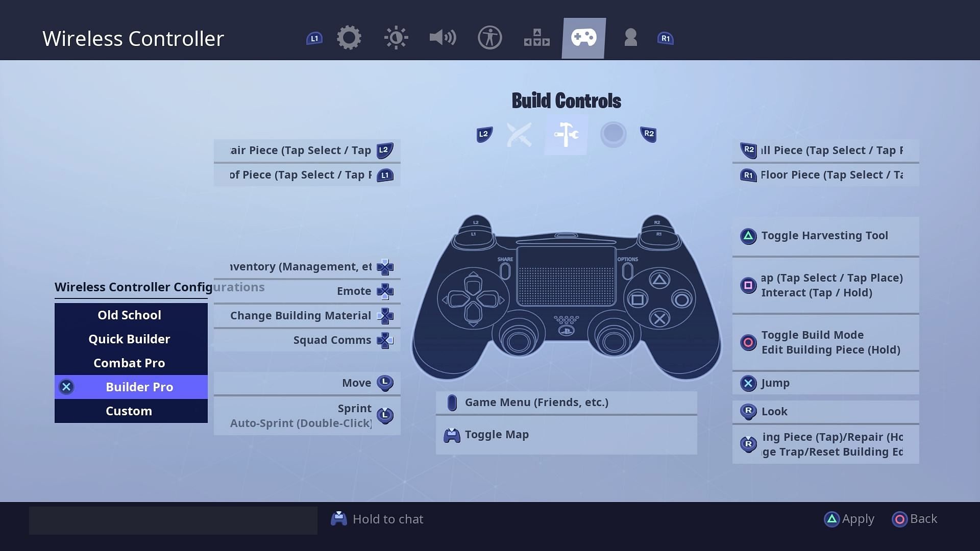Expand the Wireless Controller Configurations menu
Screen dimensions: 980x551
coord(160,287)
